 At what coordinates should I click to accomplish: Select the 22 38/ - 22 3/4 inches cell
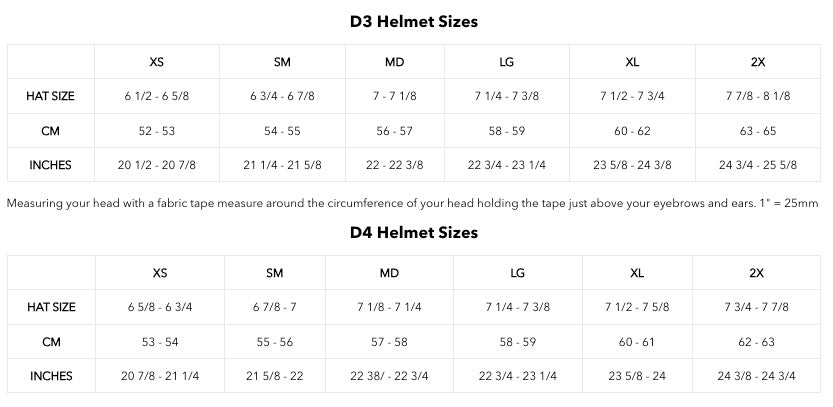[390, 376]
